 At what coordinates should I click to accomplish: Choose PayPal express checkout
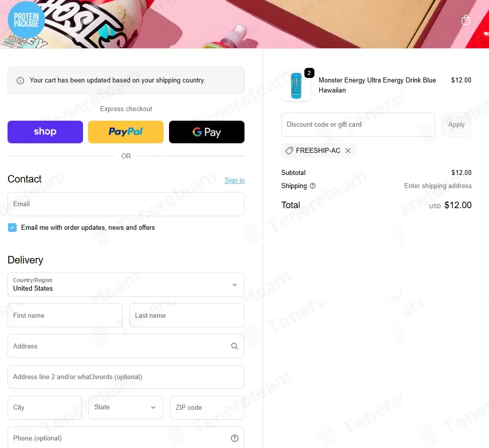click(x=126, y=132)
